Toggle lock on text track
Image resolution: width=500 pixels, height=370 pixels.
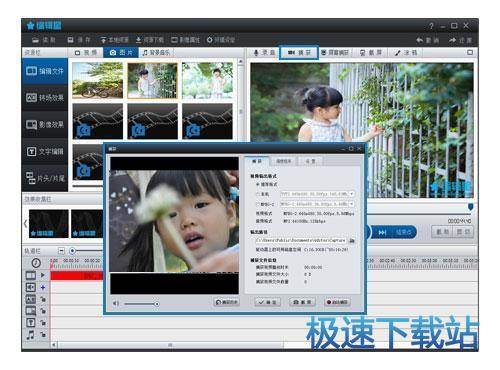coord(43,323)
